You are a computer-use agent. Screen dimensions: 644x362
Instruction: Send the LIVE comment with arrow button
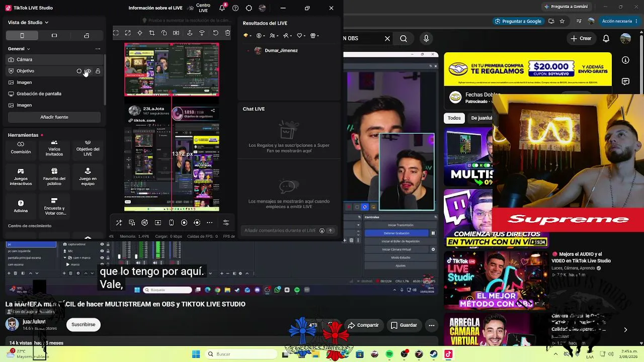pyautogui.click(x=331, y=231)
